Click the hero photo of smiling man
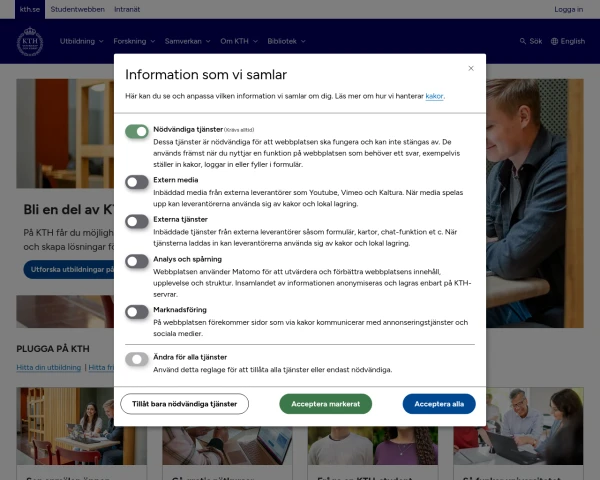The height and width of the screenshot is (480, 600). pos(535,203)
